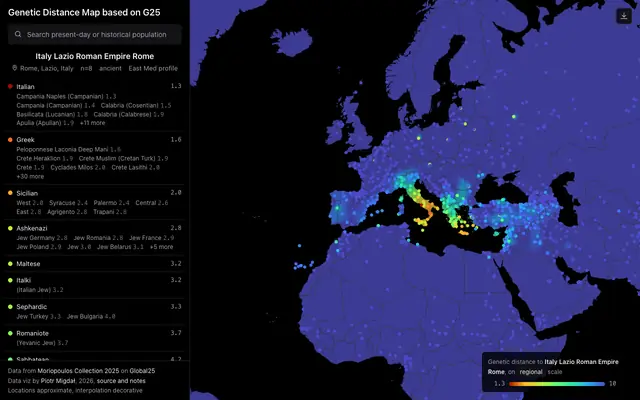This screenshot has width=640, height=400.
Task: Select the Greek group heading
Action: (x=25, y=140)
